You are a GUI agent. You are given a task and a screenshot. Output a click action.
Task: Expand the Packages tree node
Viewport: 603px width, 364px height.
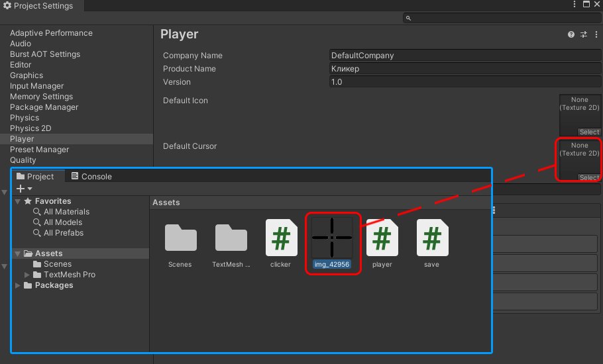point(18,285)
